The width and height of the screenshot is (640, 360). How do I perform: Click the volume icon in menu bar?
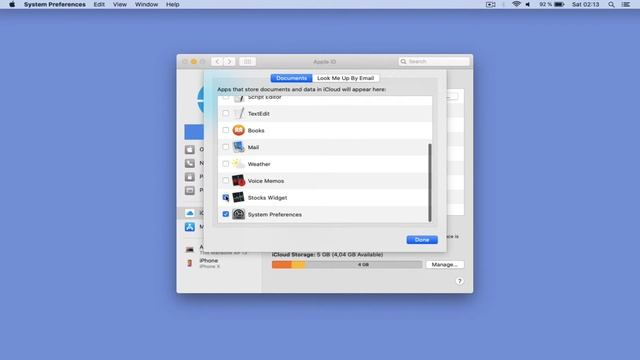pyautogui.click(x=528, y=4)
